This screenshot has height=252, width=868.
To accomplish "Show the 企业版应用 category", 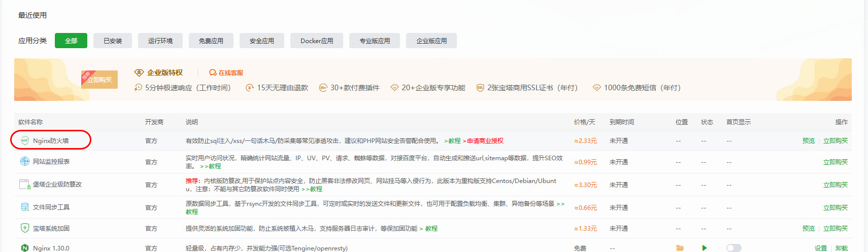I will (431, 41).
